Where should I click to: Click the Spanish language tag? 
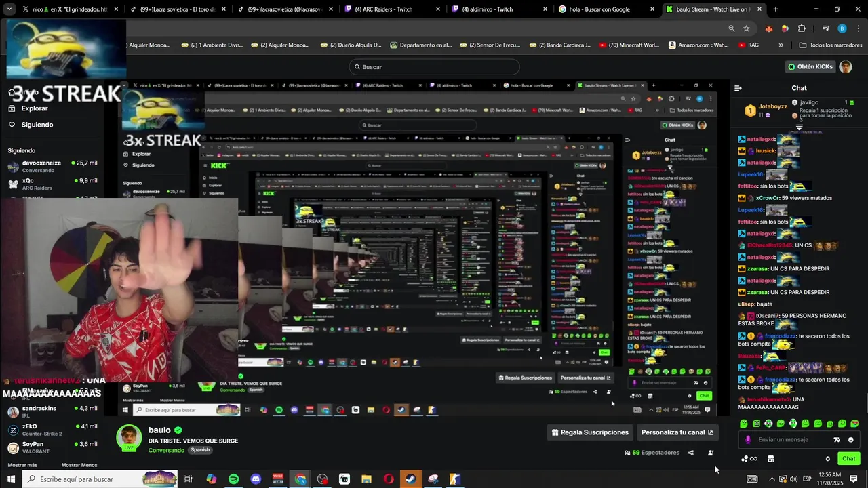(200, 450)
